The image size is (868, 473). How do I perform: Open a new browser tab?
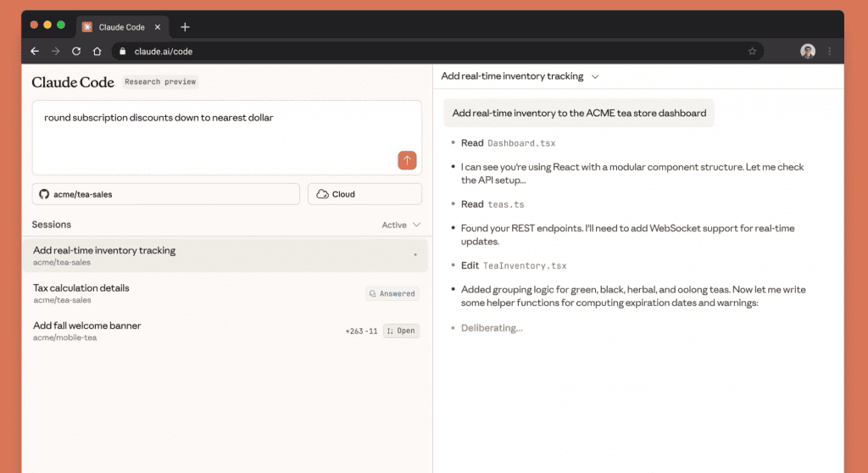point(185,26)
